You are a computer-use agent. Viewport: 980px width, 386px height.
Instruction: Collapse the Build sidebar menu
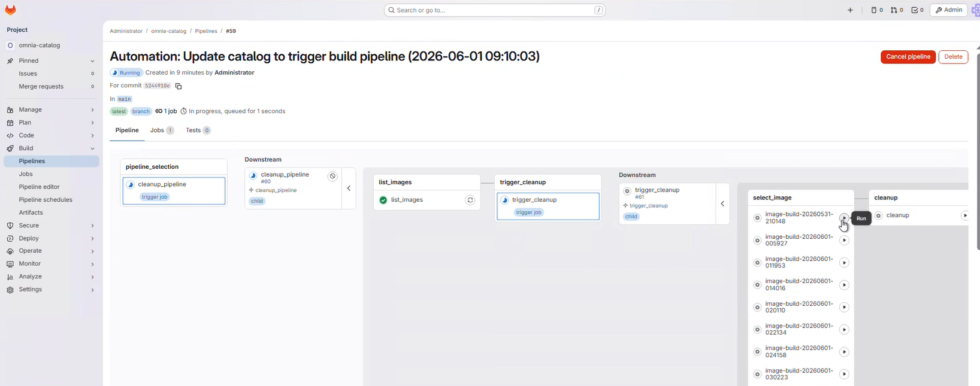92,148
